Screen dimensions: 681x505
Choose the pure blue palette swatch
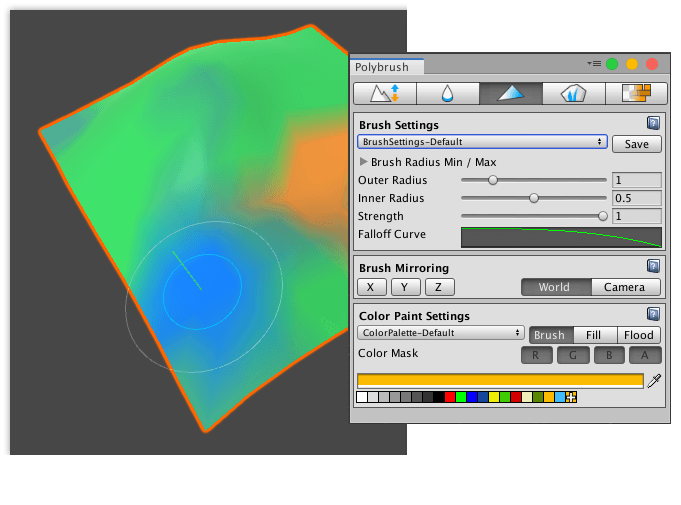[472, 397]
